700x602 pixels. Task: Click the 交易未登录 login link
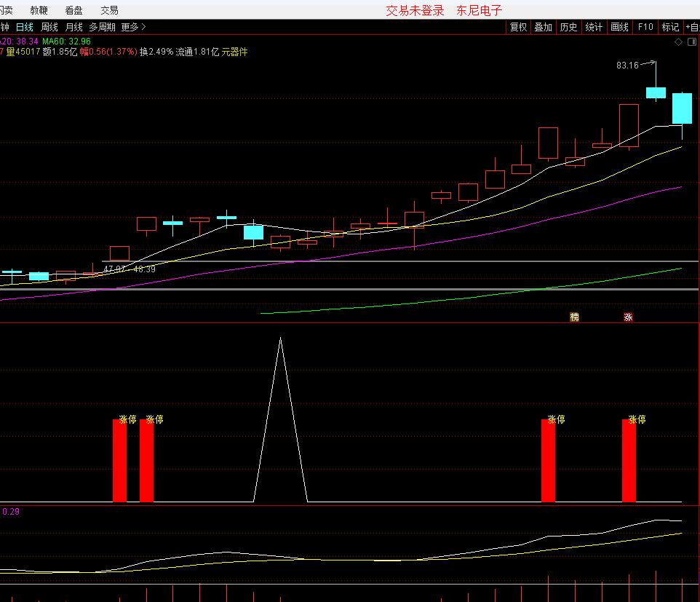pyautogui.click(x=415, y=10)
